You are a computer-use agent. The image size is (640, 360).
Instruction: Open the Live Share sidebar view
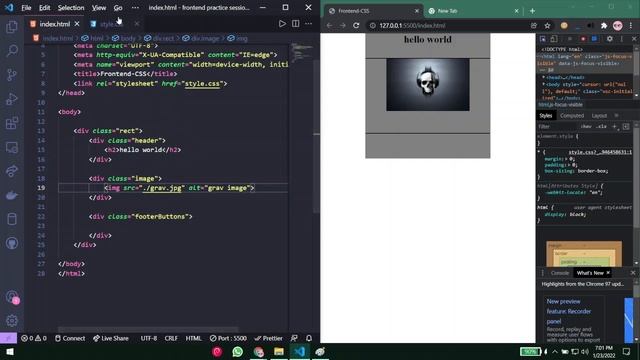tap(12, 171)
